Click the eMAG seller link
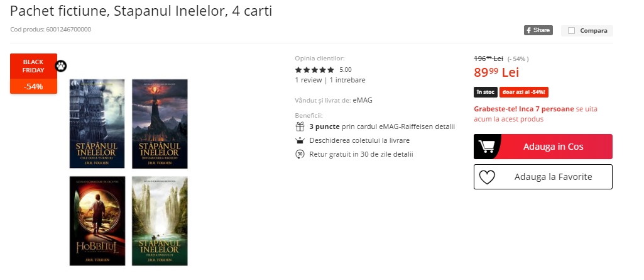Viewport: 644px width, 280px height. (x=363, y=100)
